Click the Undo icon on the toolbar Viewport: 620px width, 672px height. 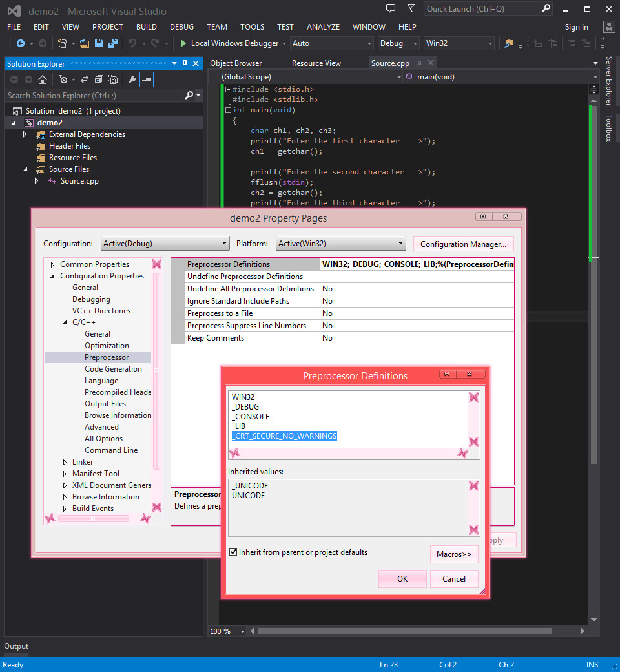[133, 43]
